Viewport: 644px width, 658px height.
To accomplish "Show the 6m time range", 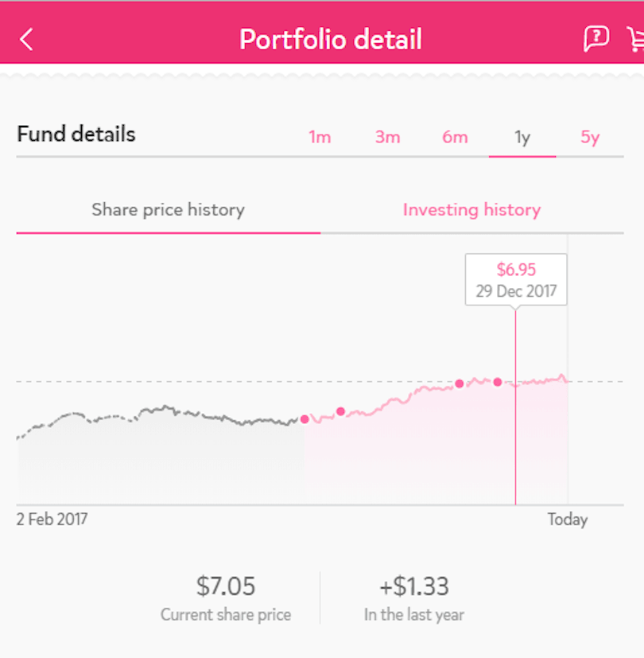I will tap(455, 137).
